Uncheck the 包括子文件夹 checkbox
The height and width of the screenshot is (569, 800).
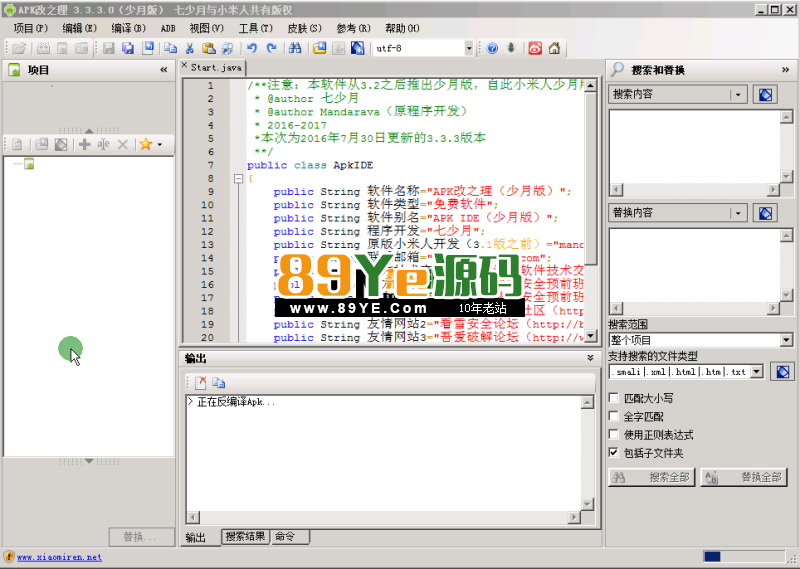point(614,452)
